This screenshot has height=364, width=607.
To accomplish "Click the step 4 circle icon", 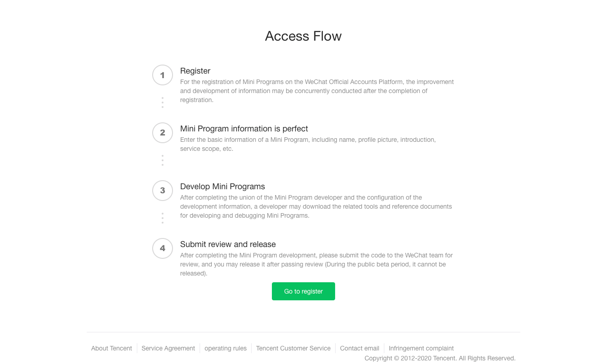I will pyautogui.click(x=163, y=248).
